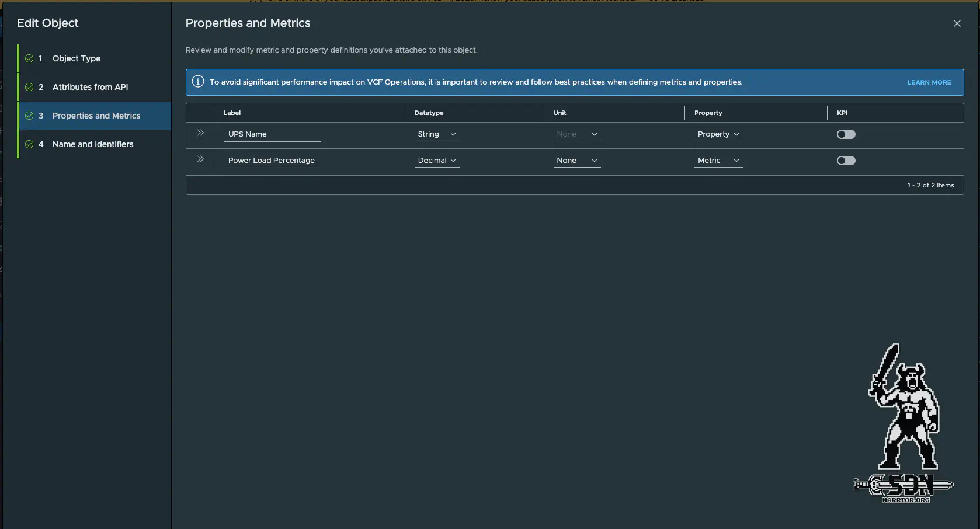Click the info icon in the performance warning banner
The width and height of the screenshot is (980, 529).
pyautogui.click(x=197, y=82)
